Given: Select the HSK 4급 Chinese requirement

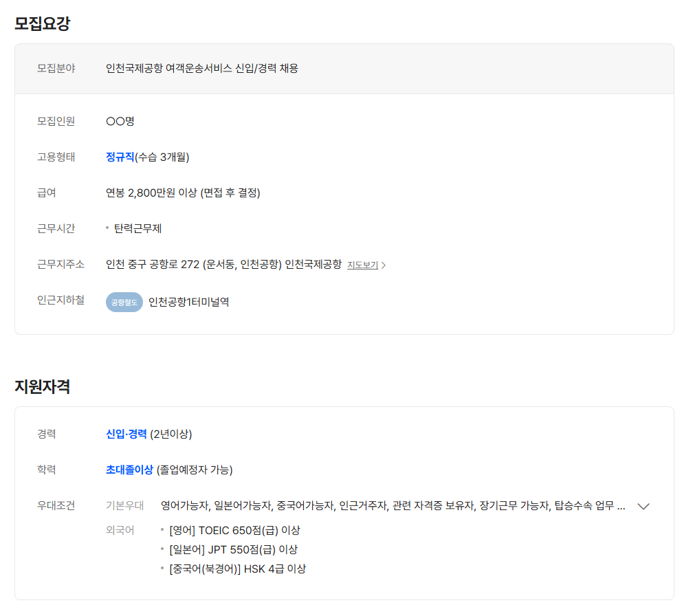Looking at the screenshot, I should (x=237, y=569).
